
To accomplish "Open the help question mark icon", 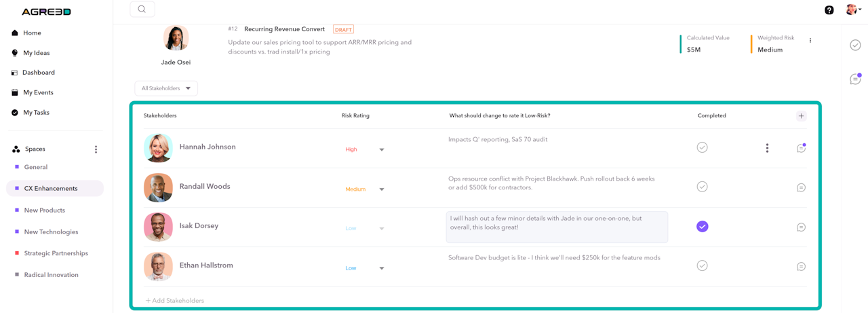I will [829, 10].
